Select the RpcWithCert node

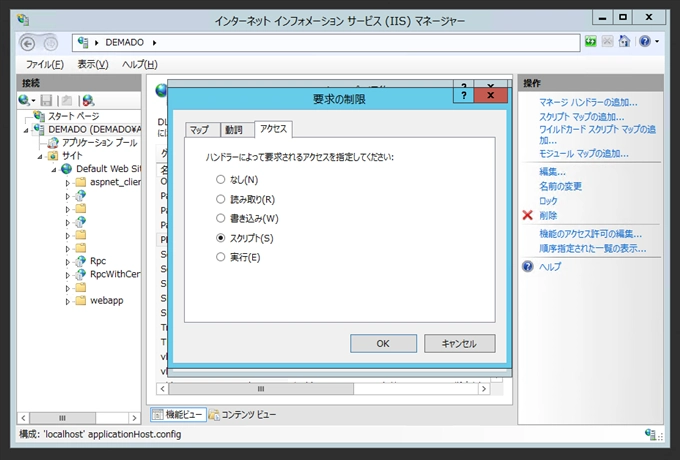(115, 274)
